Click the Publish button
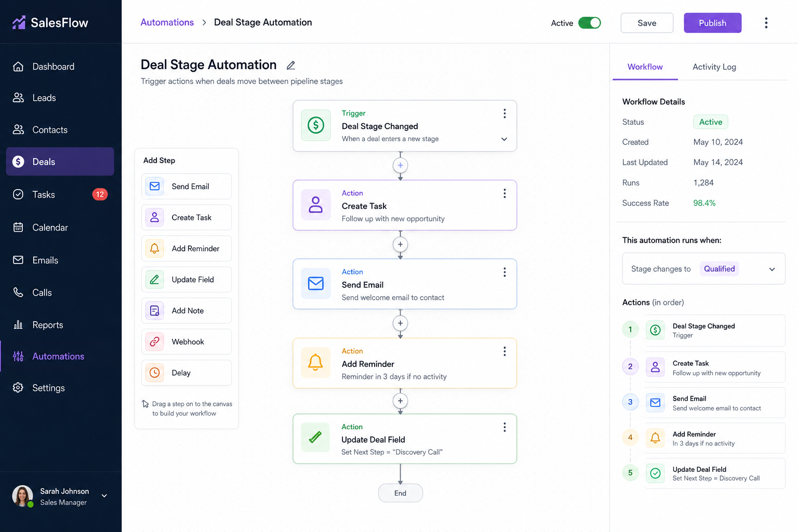 click(x=712, y=23)
